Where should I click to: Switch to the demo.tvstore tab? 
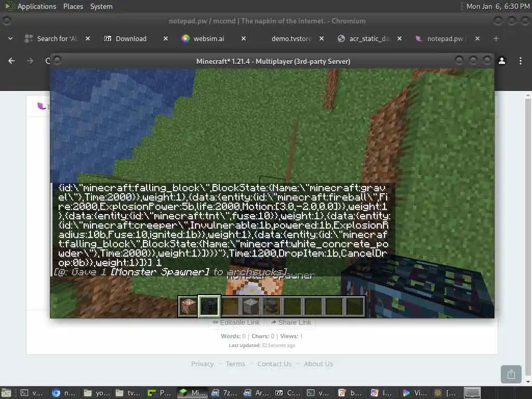[x=291, y=38]
